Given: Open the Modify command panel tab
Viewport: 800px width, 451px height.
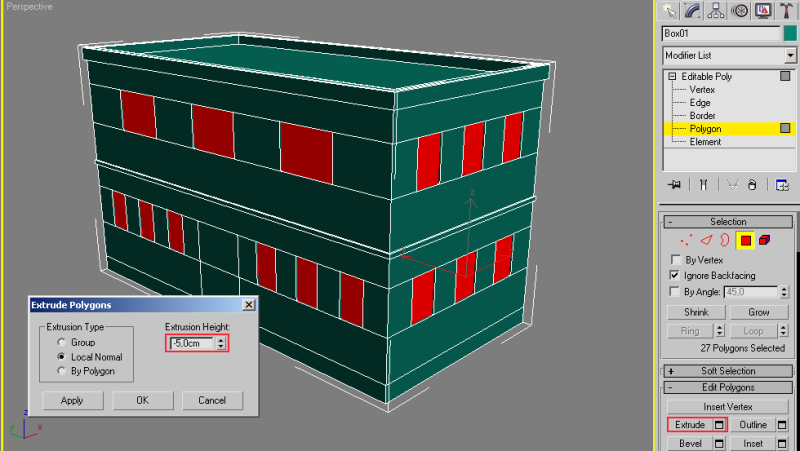Looking at the screenshot, I should 693,10.
